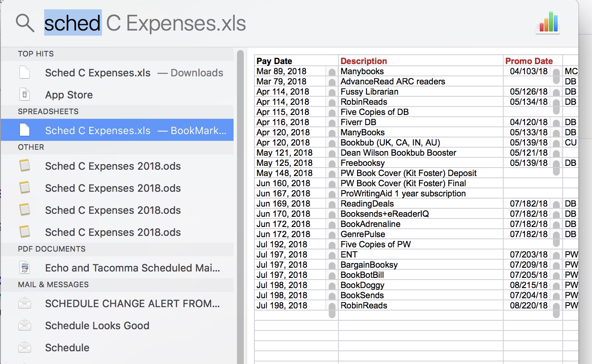Image resolution: width=592 pixels, height=364 pixels.
Task: Select the 07/205/18 promo date cell
Action: 533,275
